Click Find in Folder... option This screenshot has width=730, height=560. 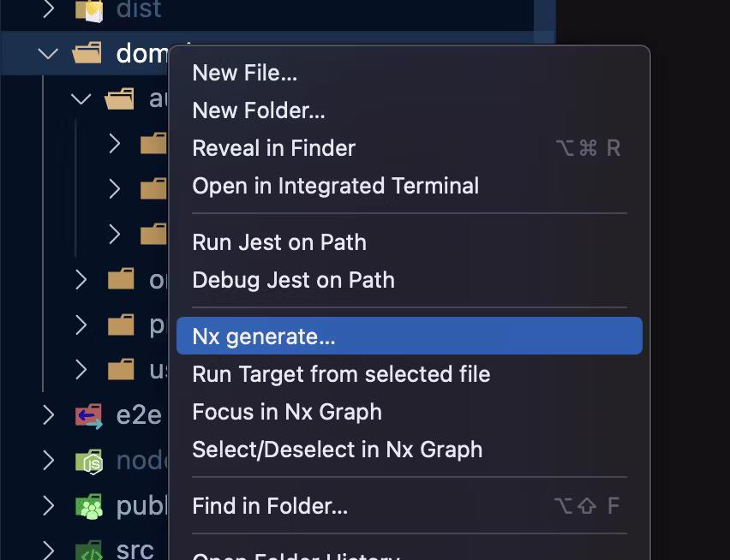coord(270,506)
